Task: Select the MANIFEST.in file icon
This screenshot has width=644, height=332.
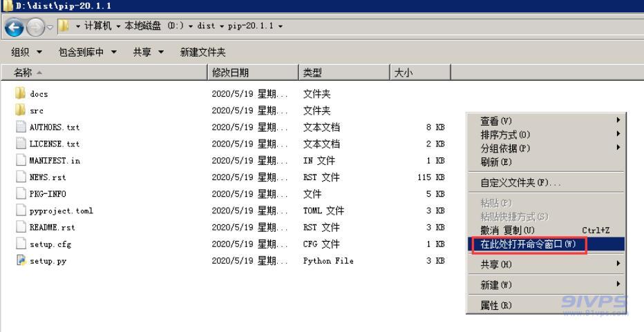Action: [x=21, y=160]
